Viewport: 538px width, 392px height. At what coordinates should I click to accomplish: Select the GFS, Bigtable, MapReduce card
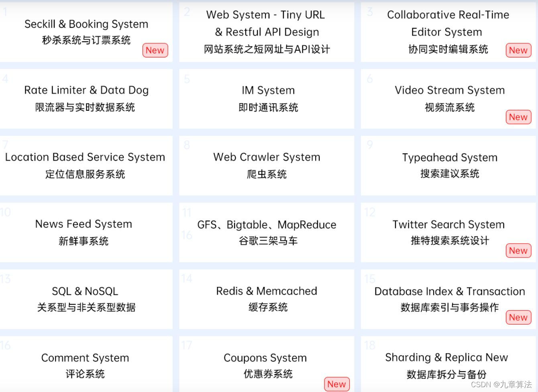[x=267, y=232]
